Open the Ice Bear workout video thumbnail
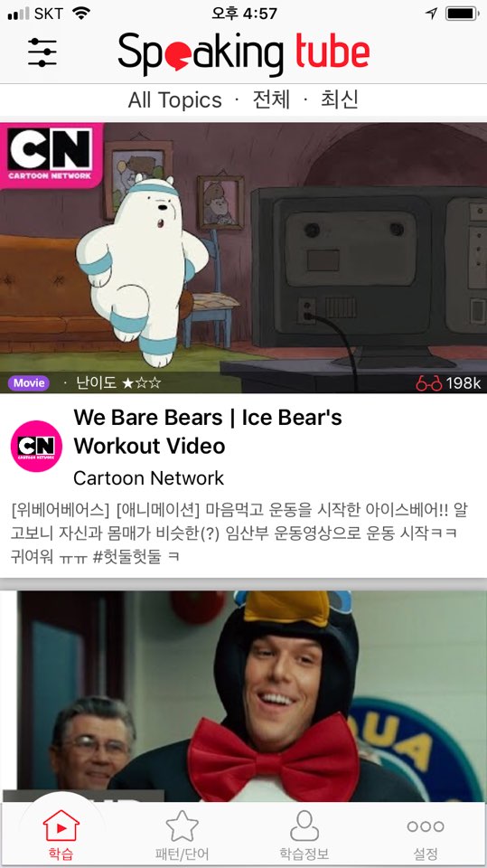Image resolution: width=487 pixels, height=868 pixels. [244, 258]
